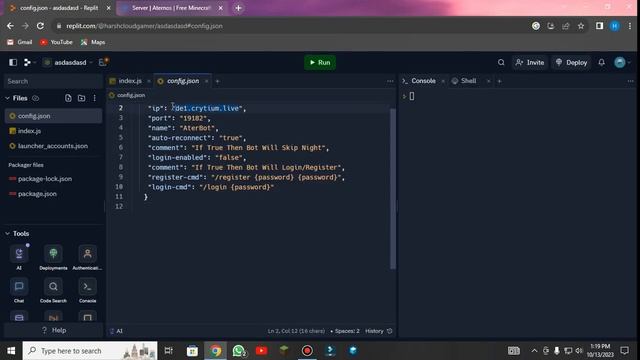Focus the sidebar Search field

pyautogui.click(x=53, y=81)
